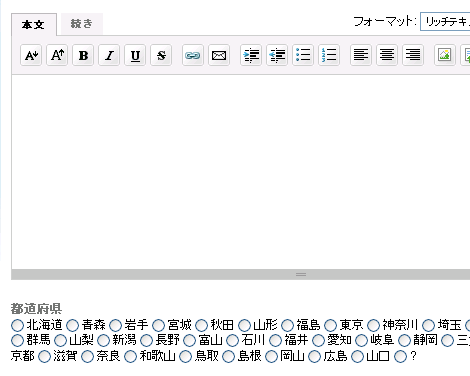This screenshot has height=376, width=470.
Task: Select the 島根 radio button
Action: tap(228, 357)
